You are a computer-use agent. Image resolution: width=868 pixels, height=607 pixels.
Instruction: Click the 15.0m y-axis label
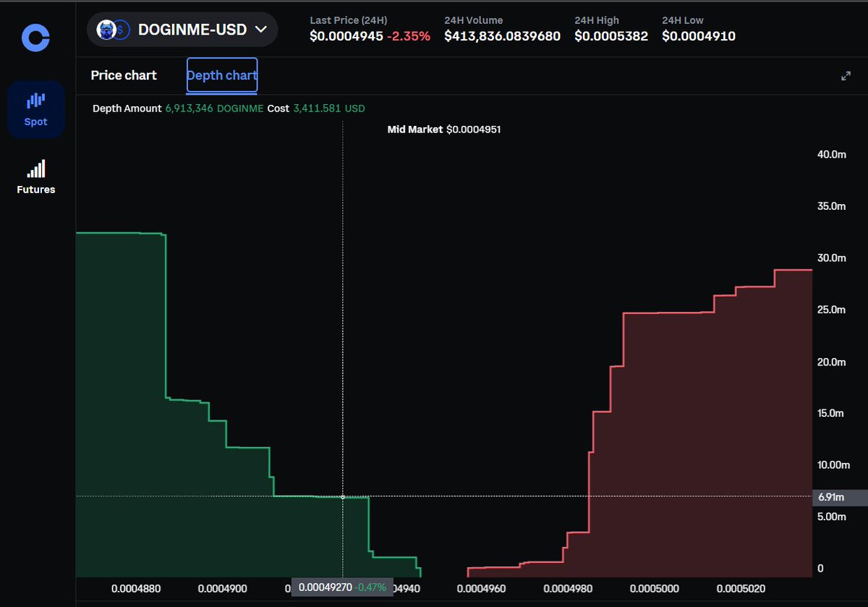pos(830,413)
